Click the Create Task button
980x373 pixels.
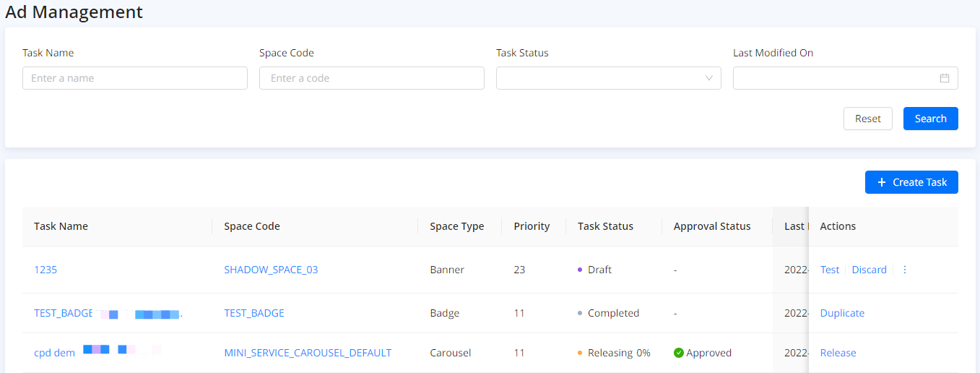tap(911, 182)
